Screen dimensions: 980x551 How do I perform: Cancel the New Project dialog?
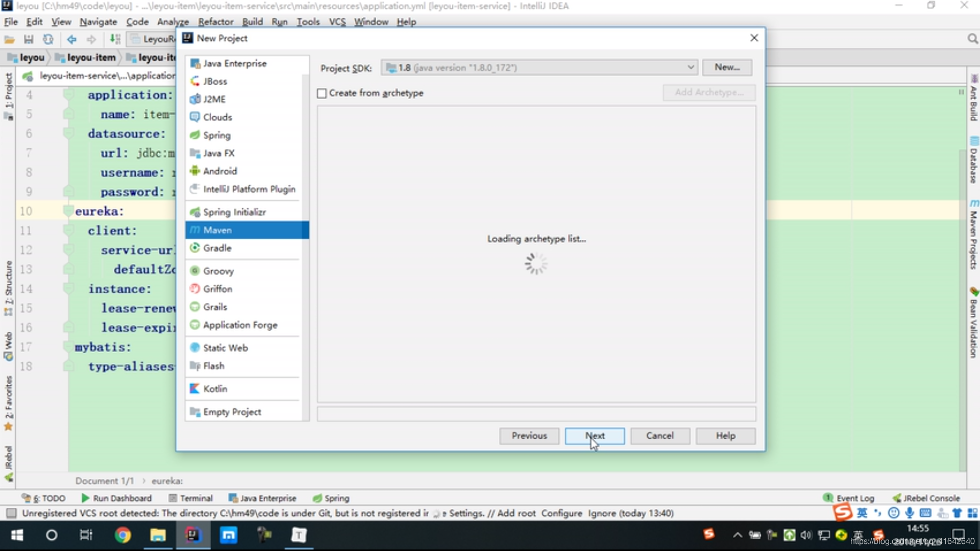(660, 436)
